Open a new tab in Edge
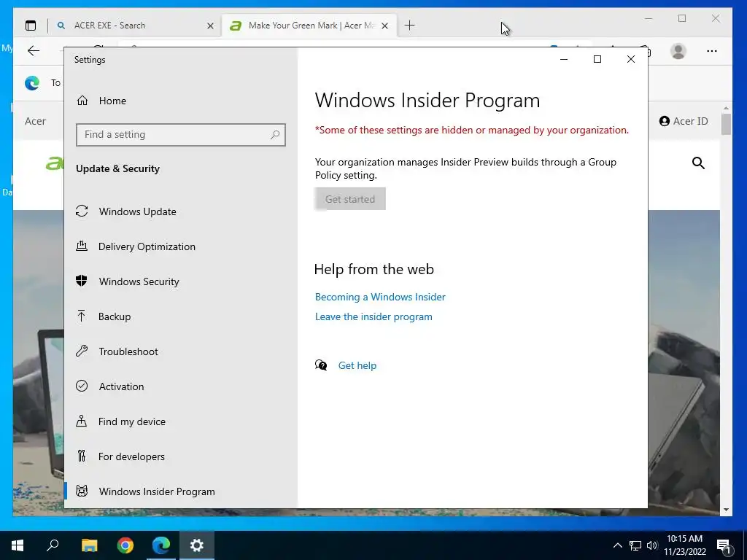This screenshot has width=747, height=560. coord(409,26)
